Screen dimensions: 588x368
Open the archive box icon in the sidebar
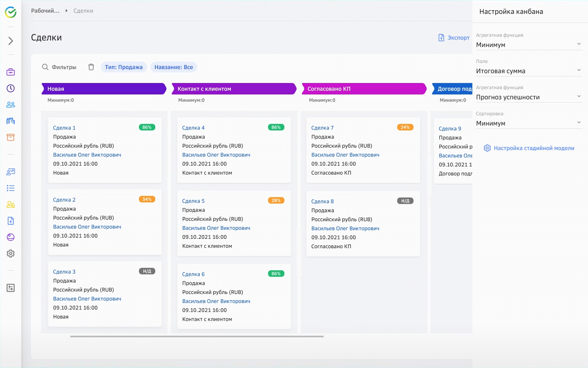click(10, 137)
